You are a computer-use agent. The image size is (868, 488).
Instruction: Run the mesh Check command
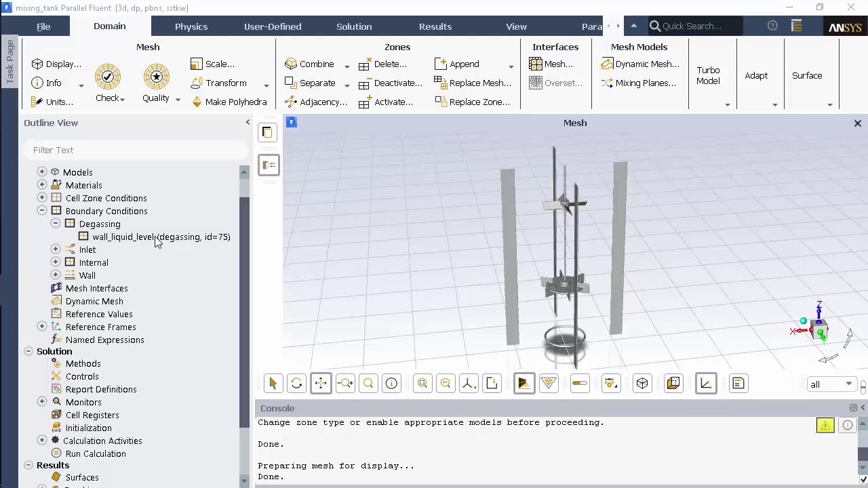pos(108,83)
